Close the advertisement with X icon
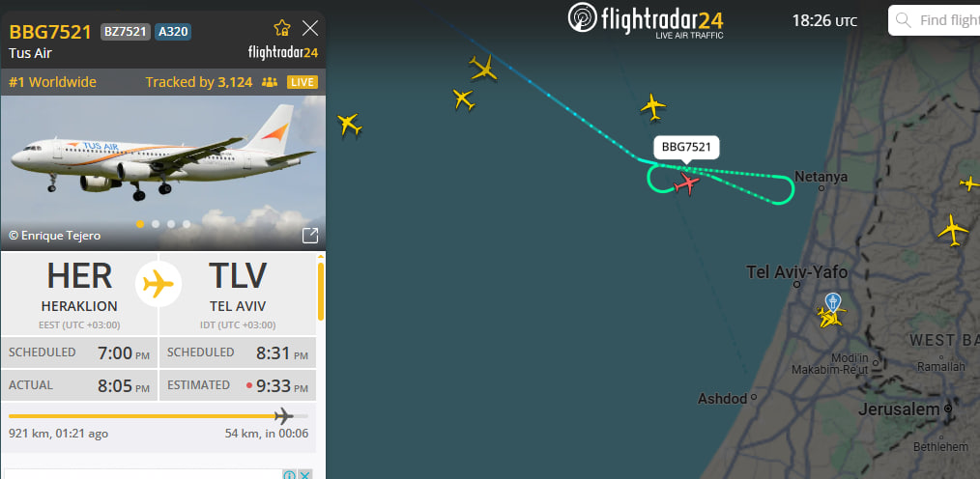The height and width of the screenshot is (479, 980). tap(304, 474)
